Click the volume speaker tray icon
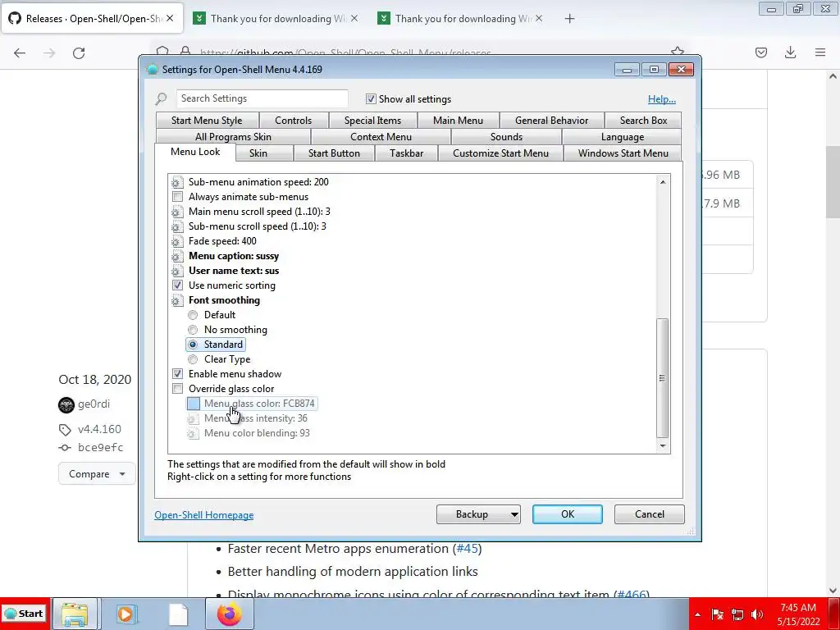Image resolution: width=840 pixels, height=630 pixels. tap(757, 614)
